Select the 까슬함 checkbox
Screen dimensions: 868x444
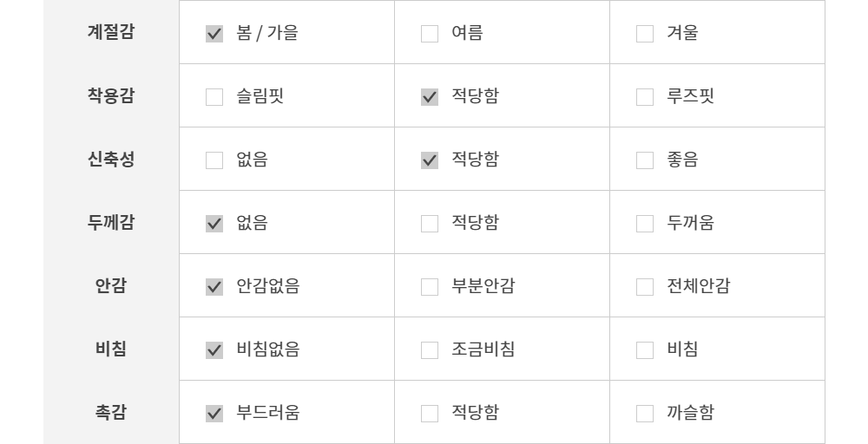pyautogui.click(x=645, y=414)
